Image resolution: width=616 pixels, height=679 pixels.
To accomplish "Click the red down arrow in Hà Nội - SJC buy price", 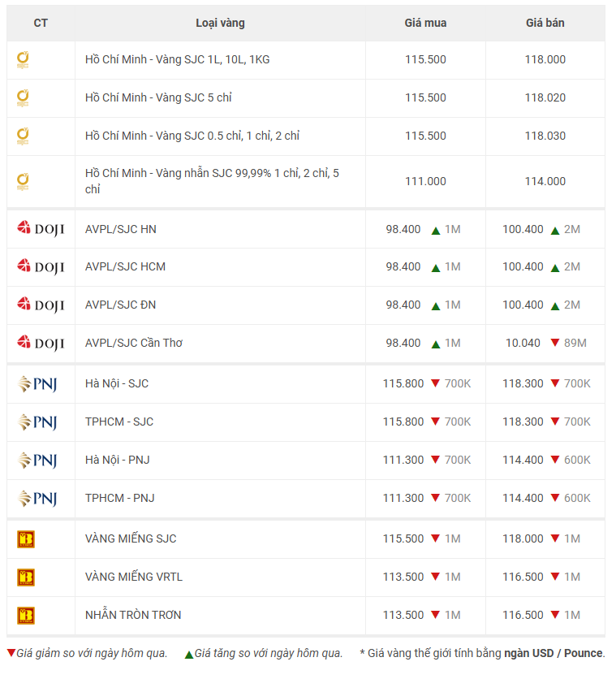I will [x=436, y=383].
